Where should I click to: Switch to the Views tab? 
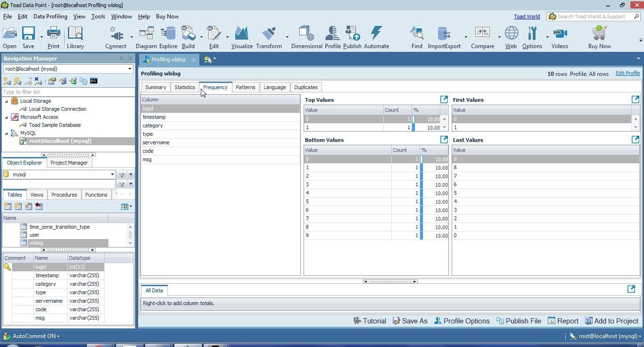[x=36, y=195]
